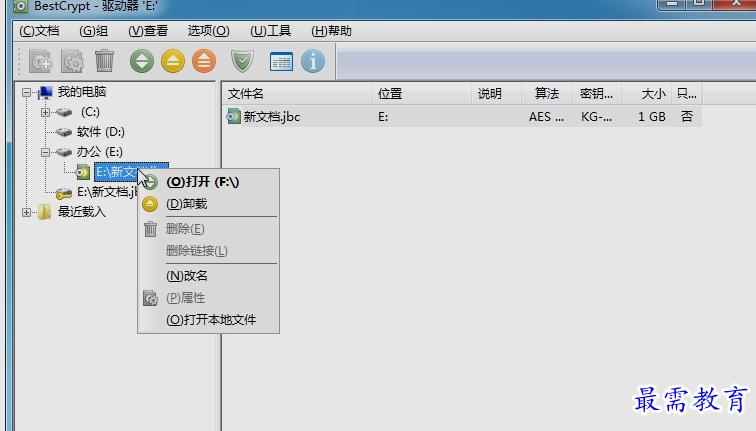The height and width of the screenshot is (431, 756).
Task: Click the 我的电脑 computer icon
Action: click(46, 92)
